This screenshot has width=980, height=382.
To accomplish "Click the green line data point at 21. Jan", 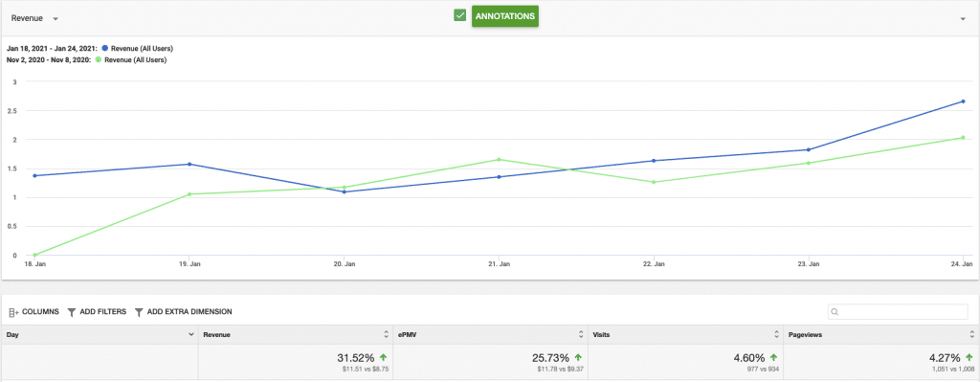I will (499, 160).
